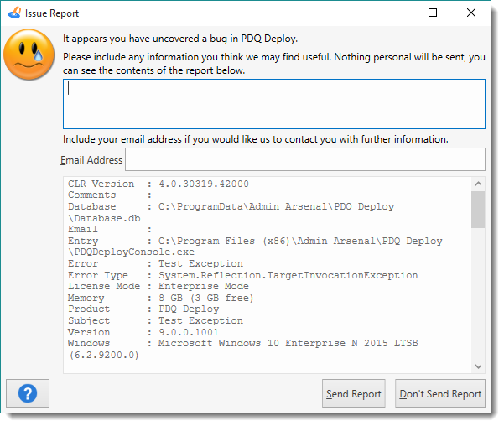Maximize the Issue Report window
This screenshot has height=426, width=504.
coord(433,13)
